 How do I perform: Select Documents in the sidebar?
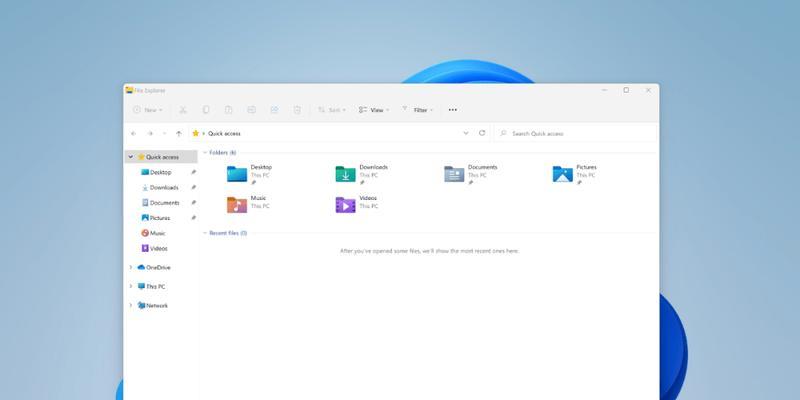(164, 203)
